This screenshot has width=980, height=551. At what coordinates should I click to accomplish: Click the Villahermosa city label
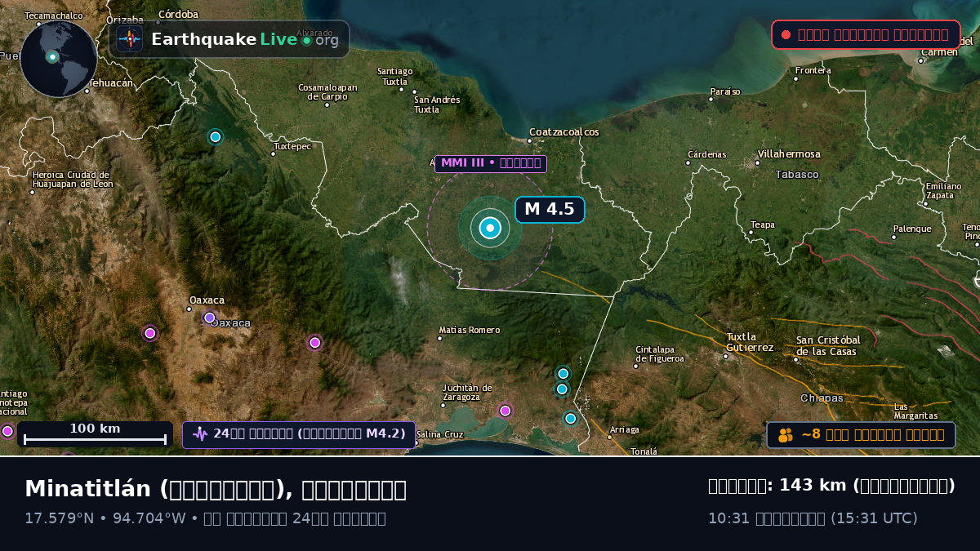coord(789,154)
